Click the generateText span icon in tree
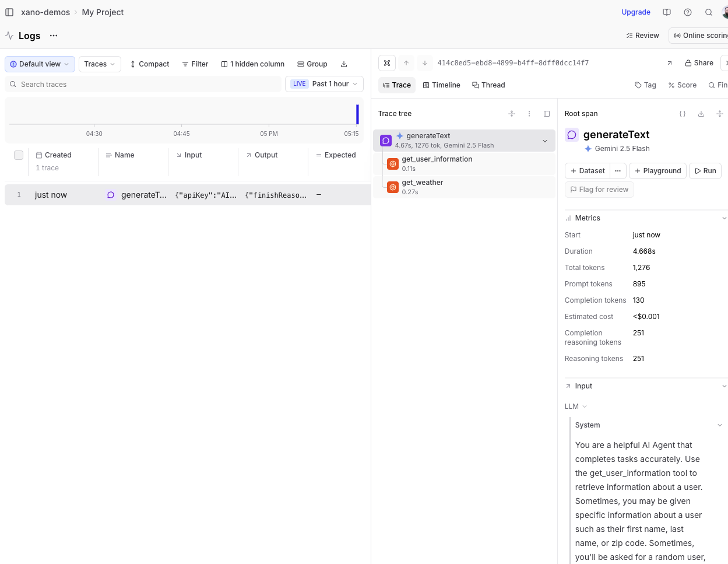This screenshot has width=728, height=564. tap(386, 141)
